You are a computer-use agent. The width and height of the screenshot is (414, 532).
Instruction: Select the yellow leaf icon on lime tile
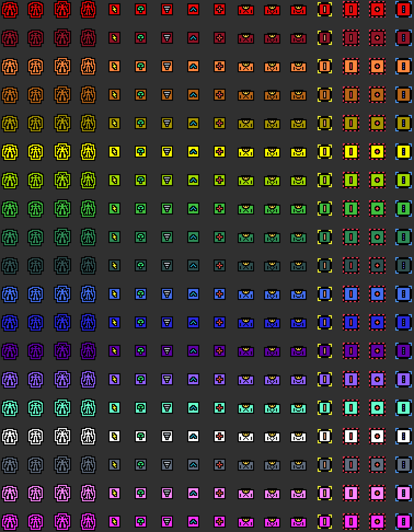point(114,180)
